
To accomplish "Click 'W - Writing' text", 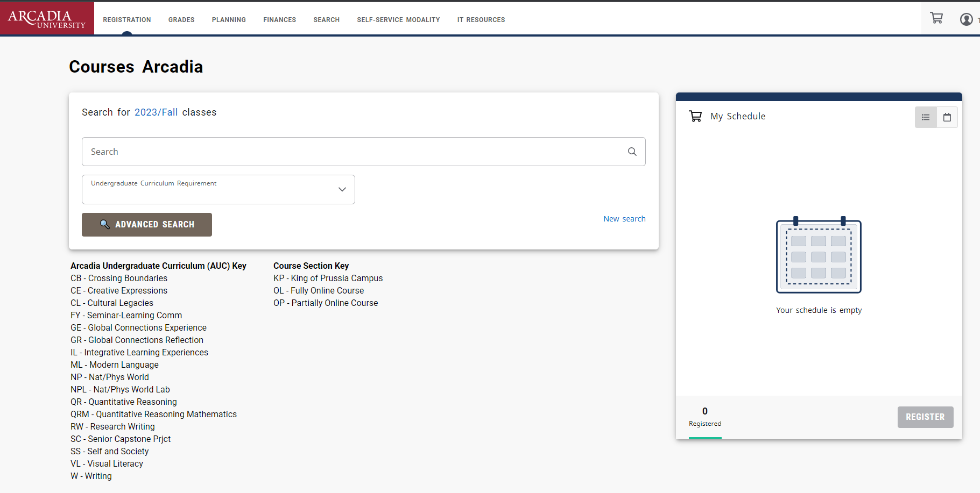I will pos(91,476).
